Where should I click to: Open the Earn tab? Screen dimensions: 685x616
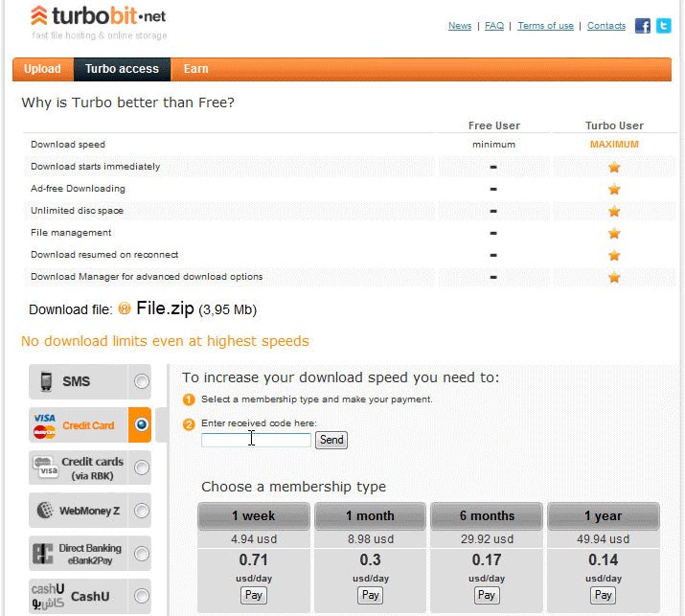coord(195,69)
